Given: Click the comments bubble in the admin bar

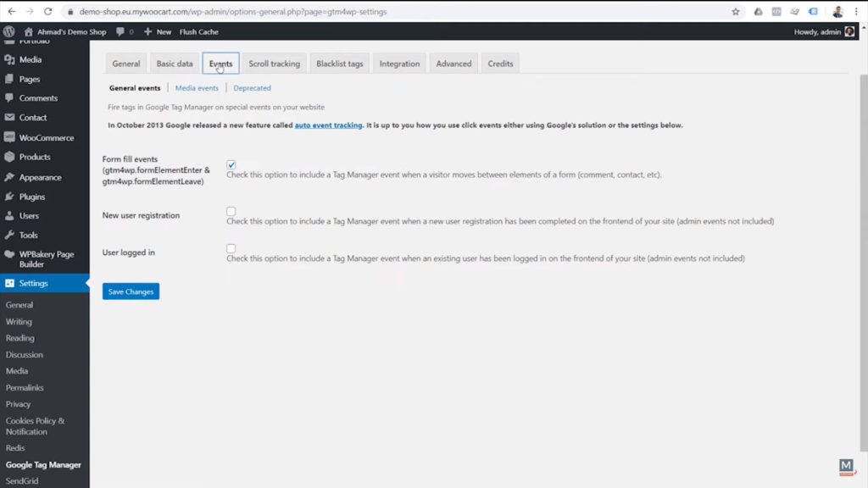Looking at the screenshot, I should 124,31.
